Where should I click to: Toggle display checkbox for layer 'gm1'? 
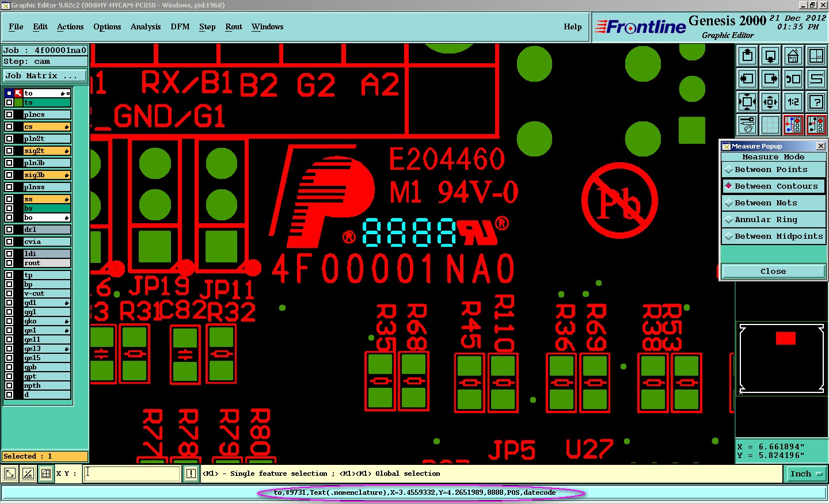pos(9,330)
